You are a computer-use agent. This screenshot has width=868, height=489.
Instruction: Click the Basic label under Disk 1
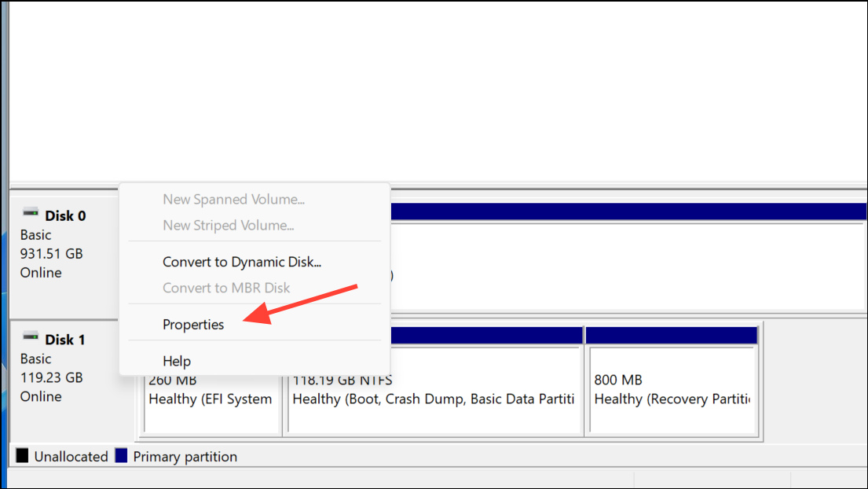35,358
